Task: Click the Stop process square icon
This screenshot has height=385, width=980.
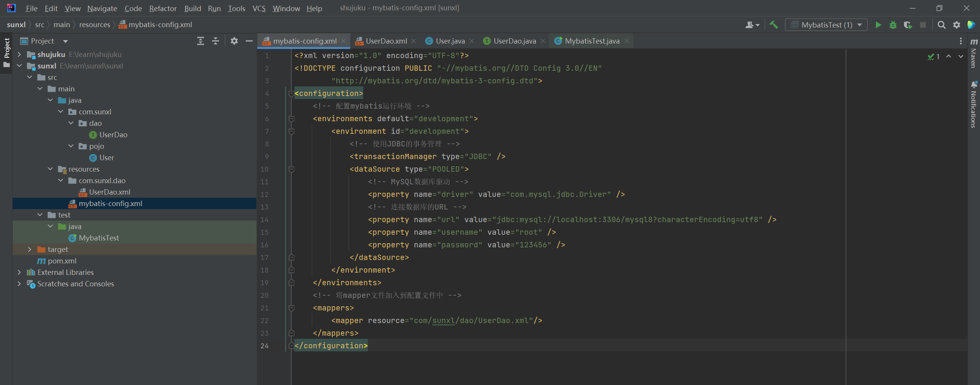Action: click(923, 25)
